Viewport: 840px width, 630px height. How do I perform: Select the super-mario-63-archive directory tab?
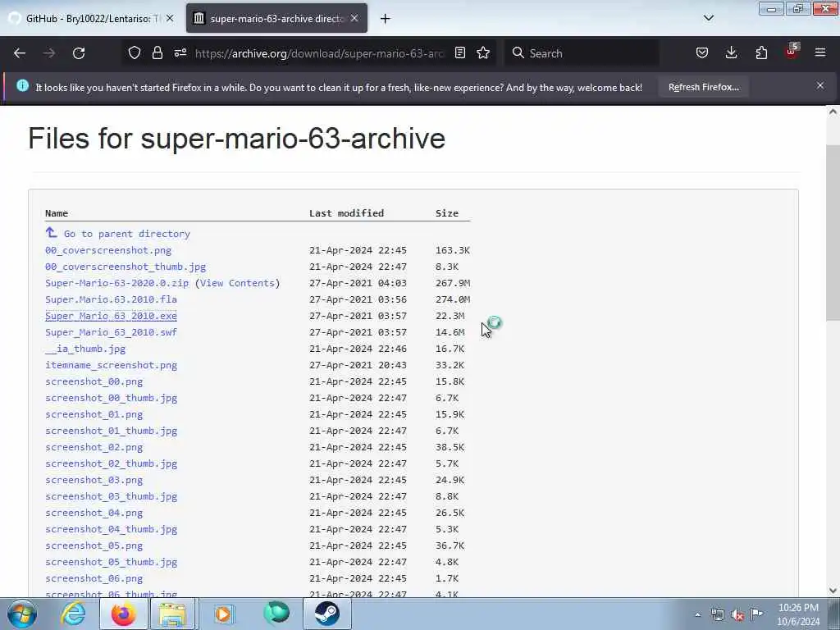[276, 19]
